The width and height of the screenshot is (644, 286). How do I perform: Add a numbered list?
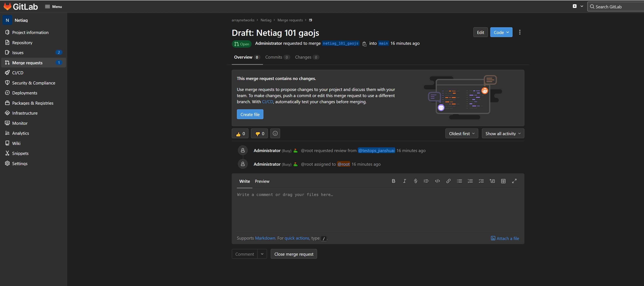tap(470, 181)
